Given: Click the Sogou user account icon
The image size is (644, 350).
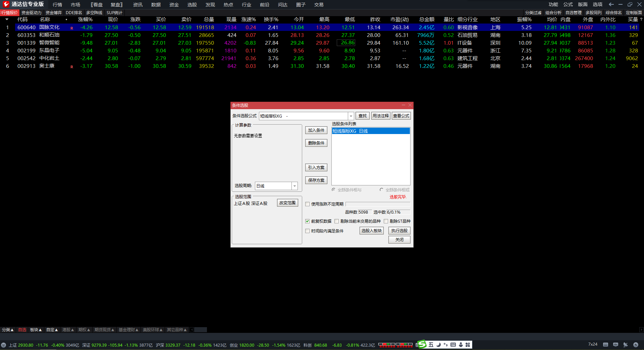Looking at the screenshot, I should (x=461, y=345).
